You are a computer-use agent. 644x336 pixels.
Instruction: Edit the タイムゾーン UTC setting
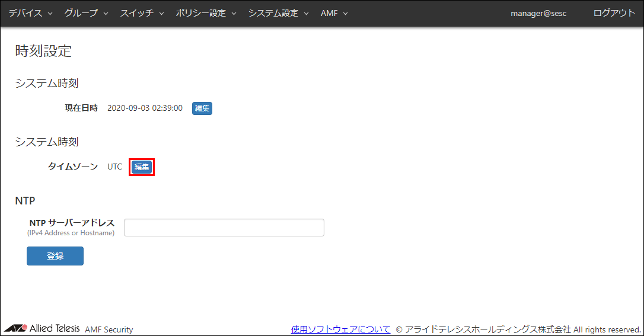click(142, 167)
